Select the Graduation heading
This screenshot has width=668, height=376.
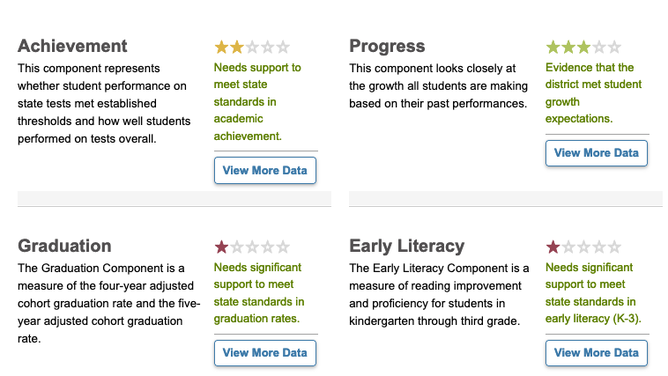click(64, 246)
